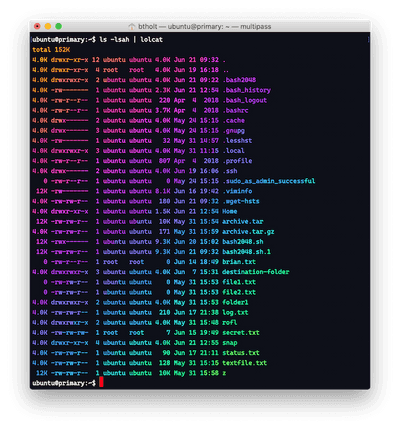Click the home folder icon in title bar

[x=132, y=26]
